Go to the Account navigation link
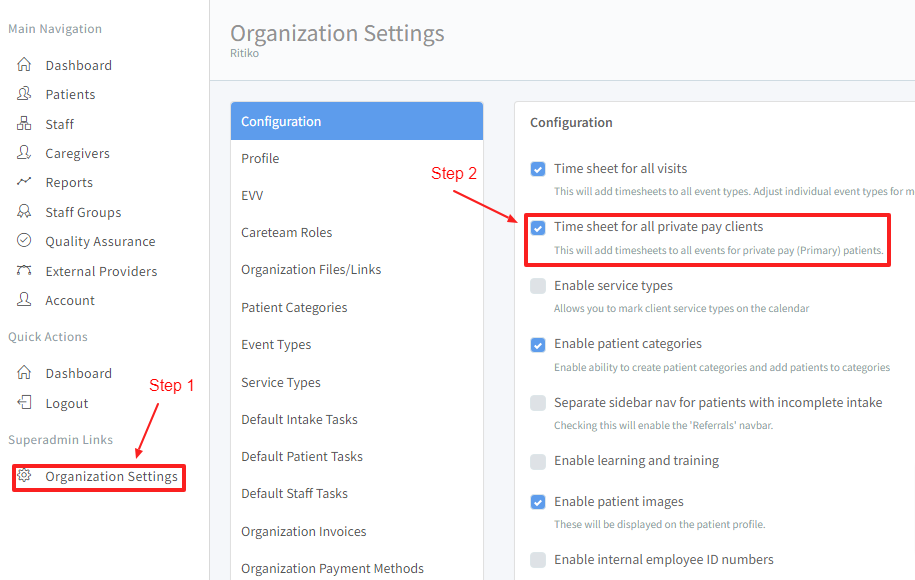The width and height of the screenshot is (915, 580). tap(70, 300)
